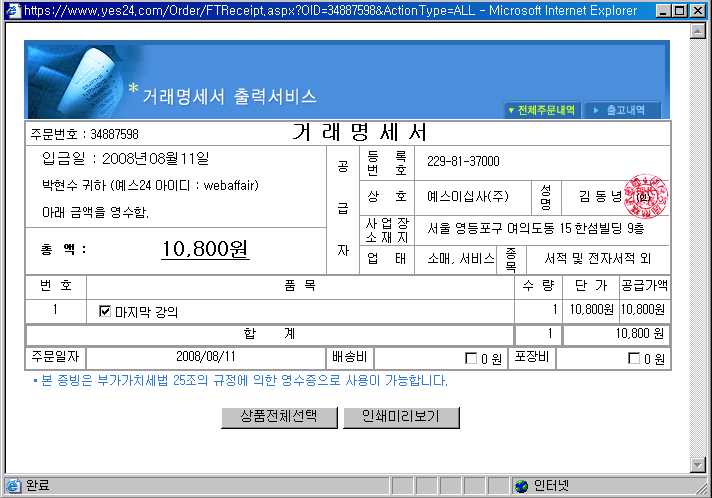Click the 서적 및 전자서적 외 cell
This screenshot has width=712, height=498.
(x=598, y=259)
